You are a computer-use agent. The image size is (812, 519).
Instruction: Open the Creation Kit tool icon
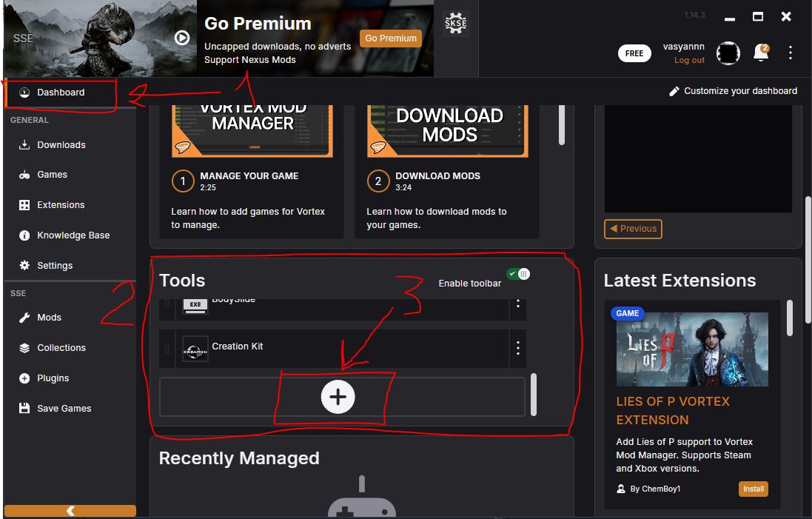(x=195, y=349)
